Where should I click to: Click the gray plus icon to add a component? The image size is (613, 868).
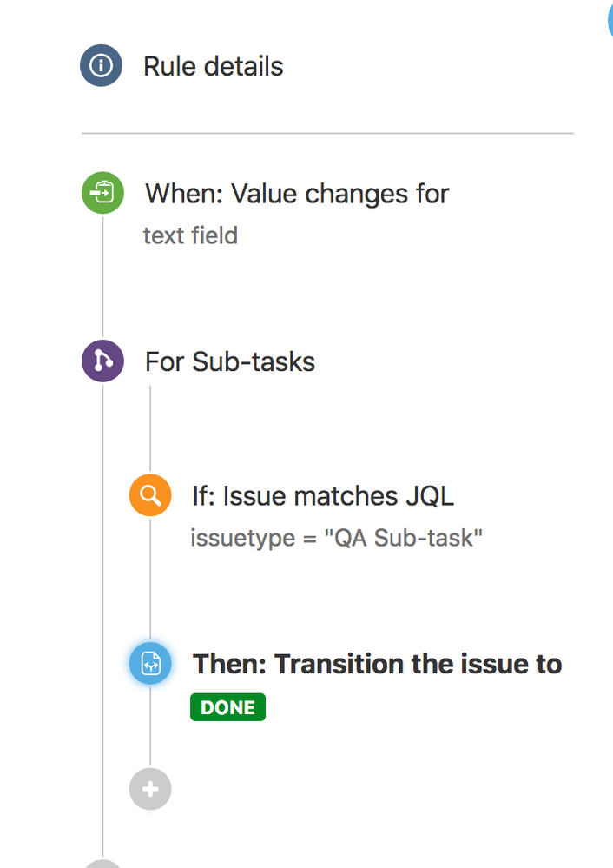149,789
